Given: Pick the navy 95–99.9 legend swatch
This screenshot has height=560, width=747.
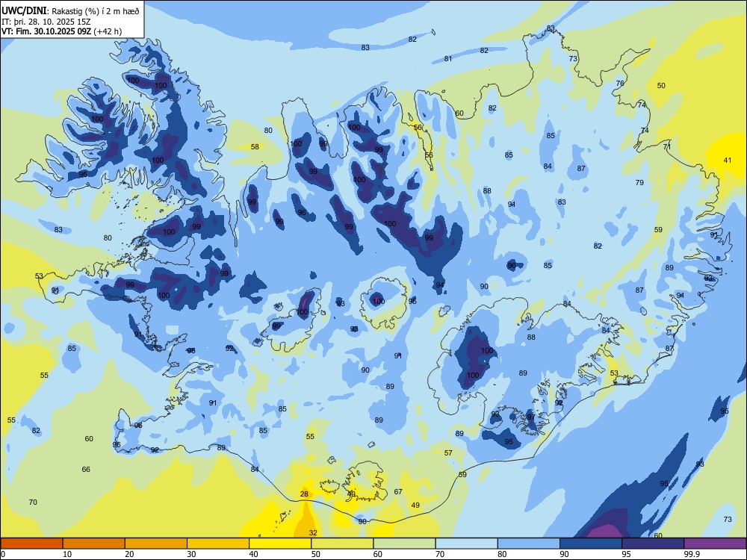Looking at the screenshot, I should (x=653, y=544).
